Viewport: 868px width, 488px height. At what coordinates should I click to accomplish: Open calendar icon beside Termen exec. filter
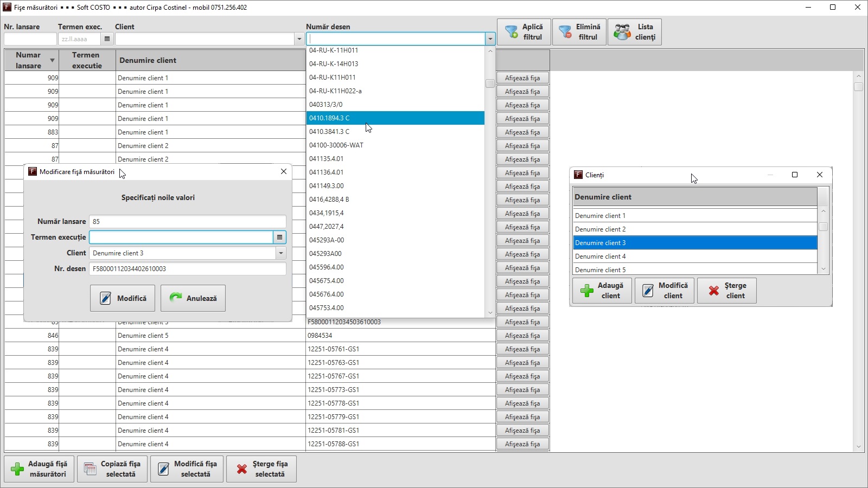[107, 39]
